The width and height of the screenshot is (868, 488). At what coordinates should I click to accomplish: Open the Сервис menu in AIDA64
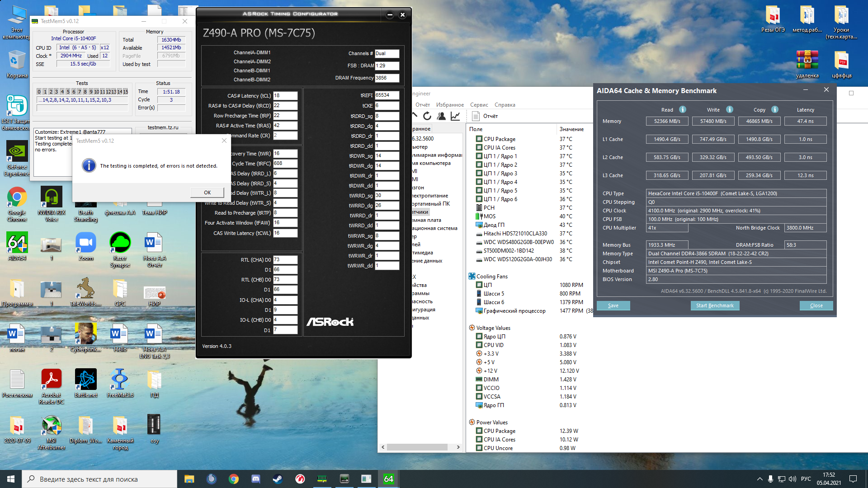pyautogui.click(x=479, y=105)
